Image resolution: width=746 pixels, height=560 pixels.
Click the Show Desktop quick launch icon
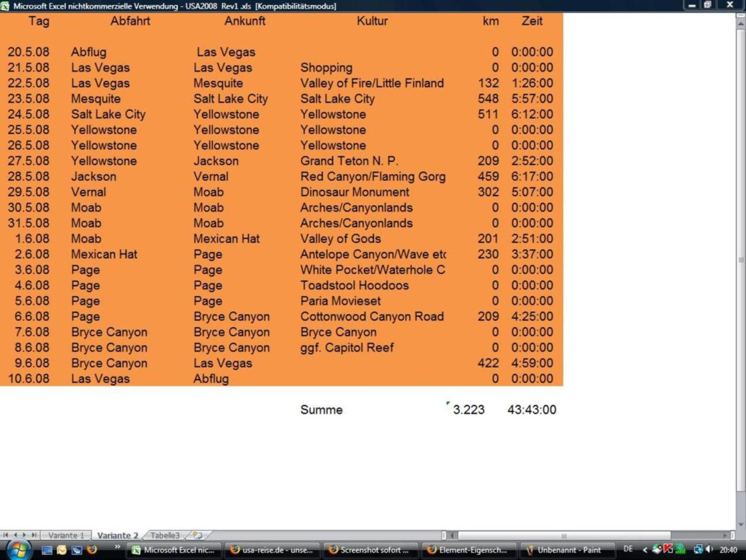click(x=47, y=550)
